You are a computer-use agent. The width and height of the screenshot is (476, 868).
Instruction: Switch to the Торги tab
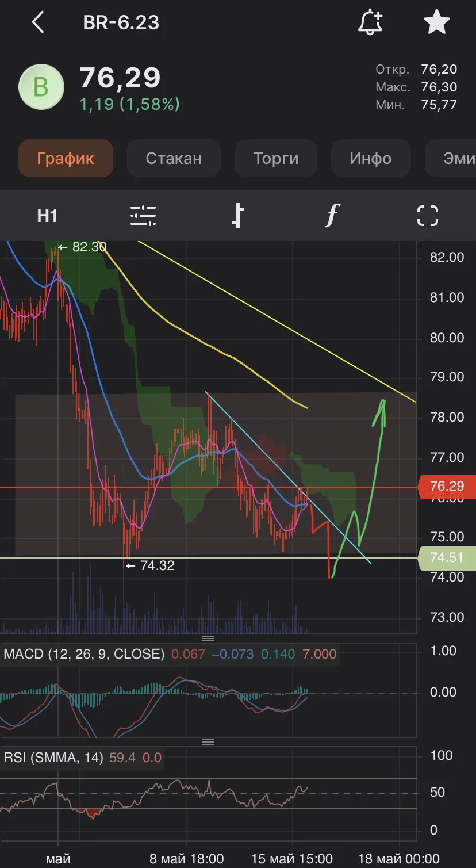(x=276, y=158)
